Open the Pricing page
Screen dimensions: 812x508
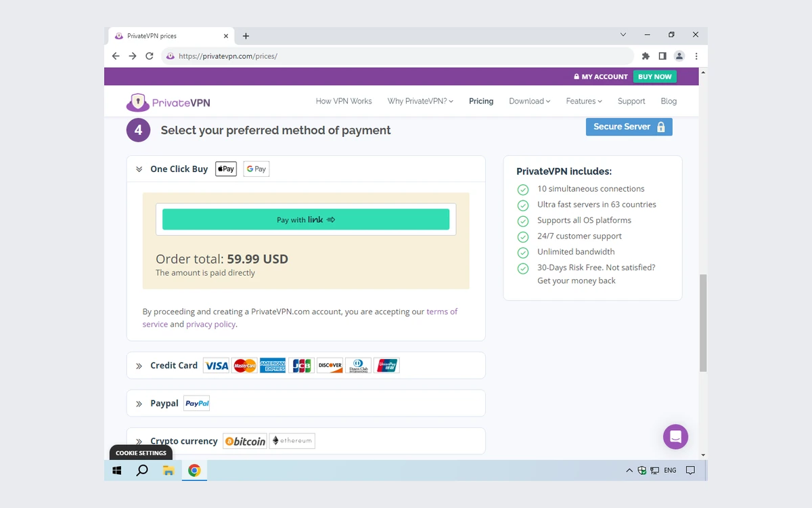(481, 102)
